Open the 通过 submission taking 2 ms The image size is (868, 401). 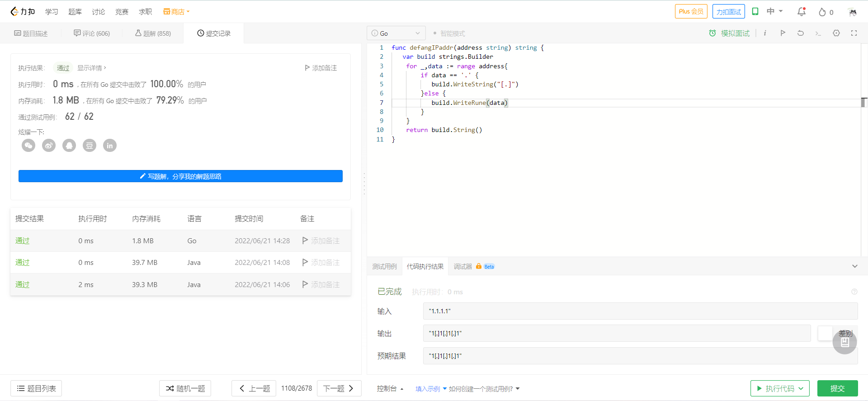[x=23, y=284]
